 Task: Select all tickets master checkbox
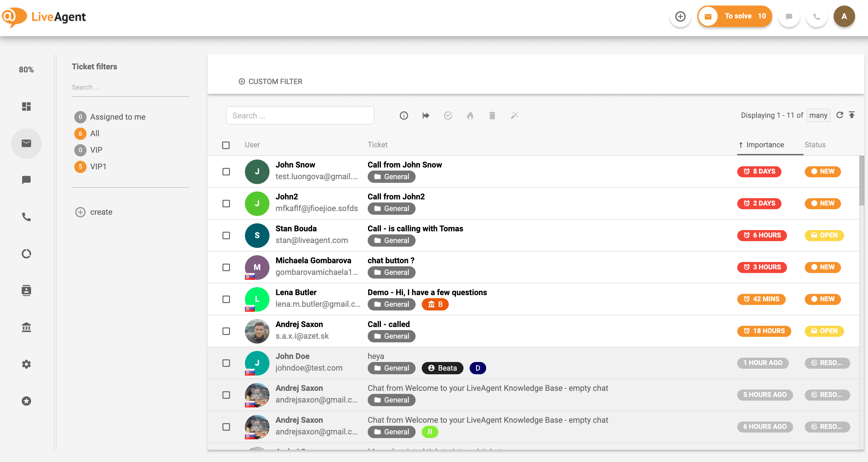click(x=226, y=144)
